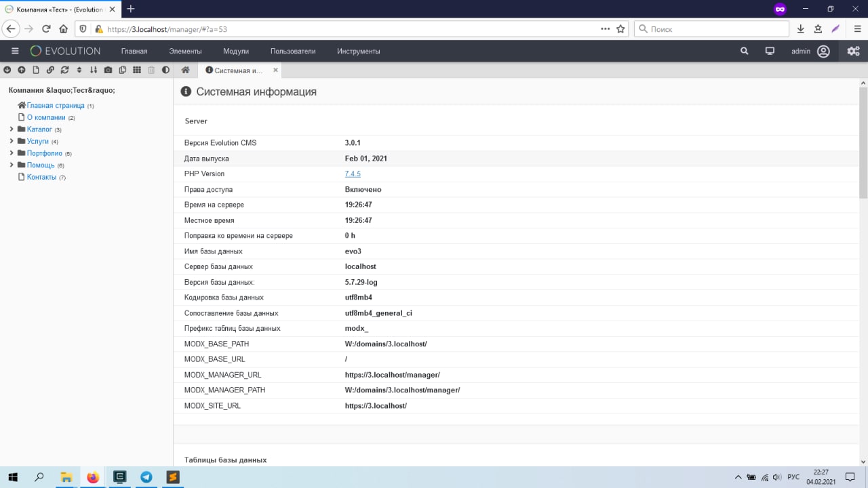The width and height of the screenshot is (868, 488).
Task: Open tree sort options (up-down caret icon)
Action: [x=79, y=70]
